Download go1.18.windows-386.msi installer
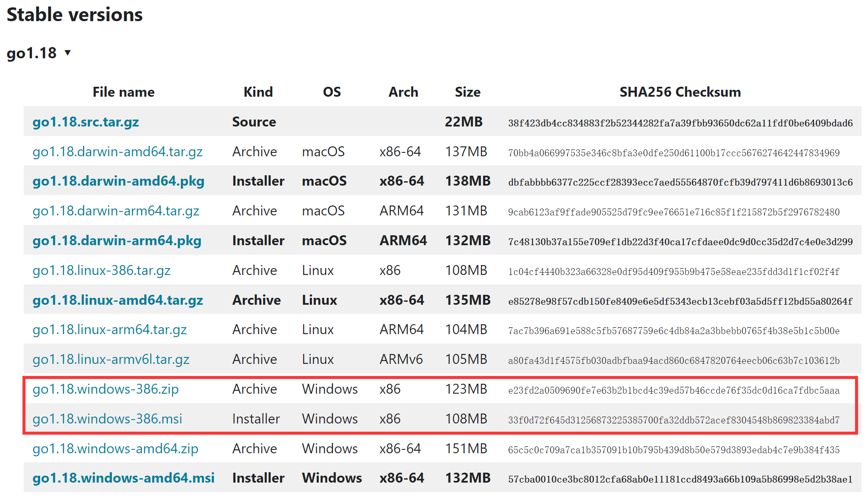The height and width of the screenshot is (499, 868). (107, 419)
